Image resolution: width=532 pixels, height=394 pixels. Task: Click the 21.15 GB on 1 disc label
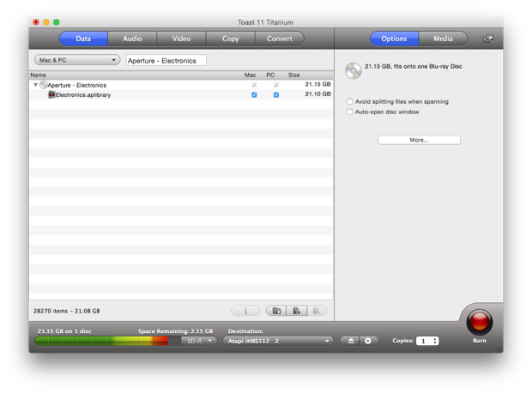coord(64,330)
